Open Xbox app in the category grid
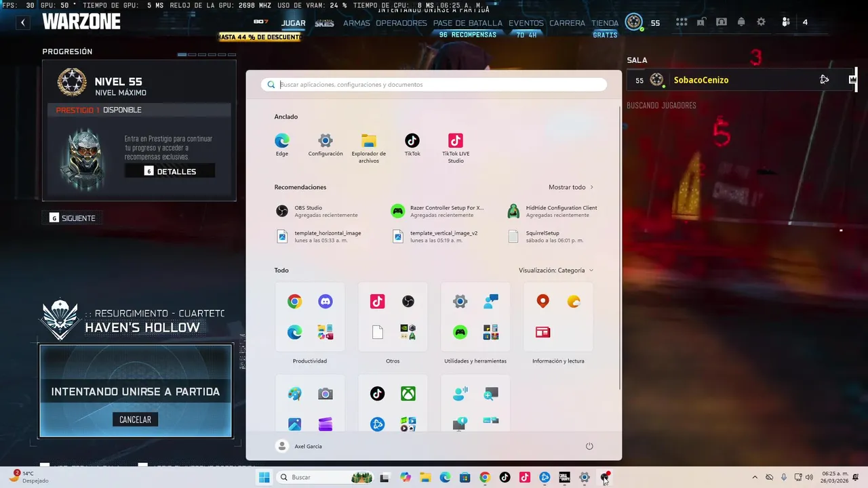 [x=408, y=394]
